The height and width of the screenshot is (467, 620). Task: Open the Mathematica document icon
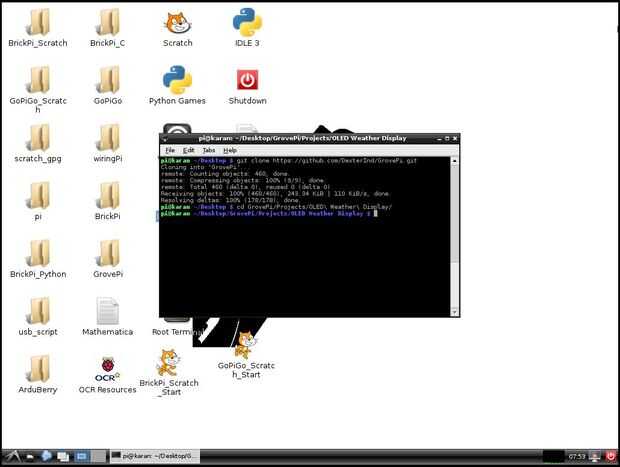tap(108, 311)
